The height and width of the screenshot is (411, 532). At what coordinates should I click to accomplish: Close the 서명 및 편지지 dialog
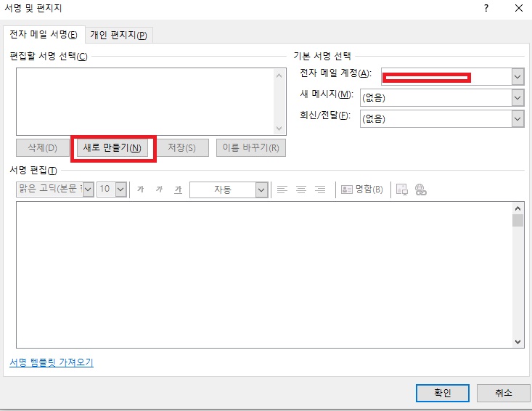(x=519, y=8)
